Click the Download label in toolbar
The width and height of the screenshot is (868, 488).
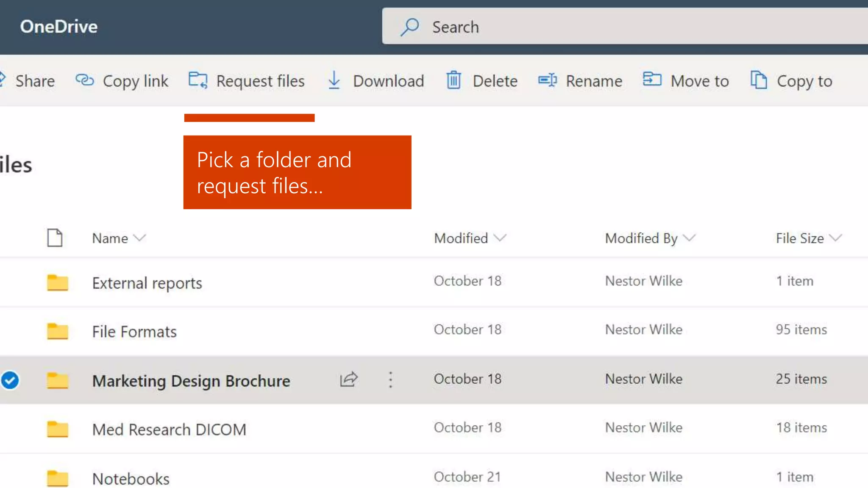388,80
